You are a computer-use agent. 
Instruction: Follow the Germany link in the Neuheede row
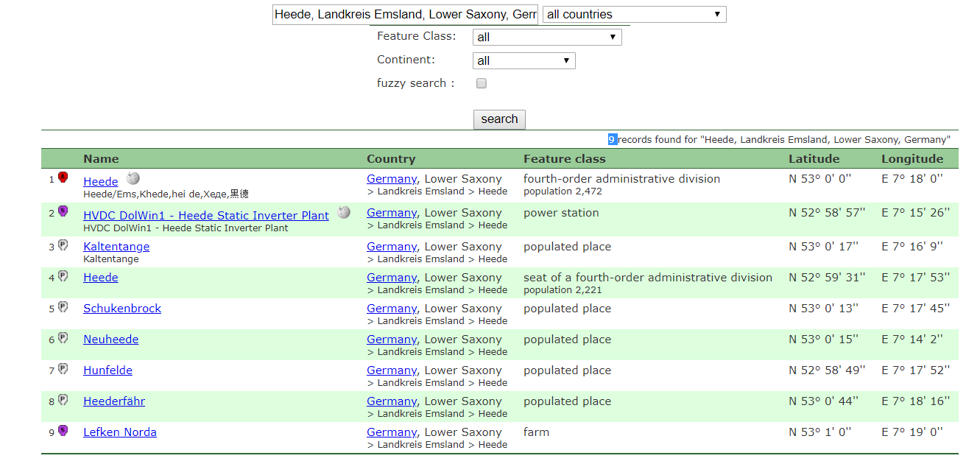point(392,340)
